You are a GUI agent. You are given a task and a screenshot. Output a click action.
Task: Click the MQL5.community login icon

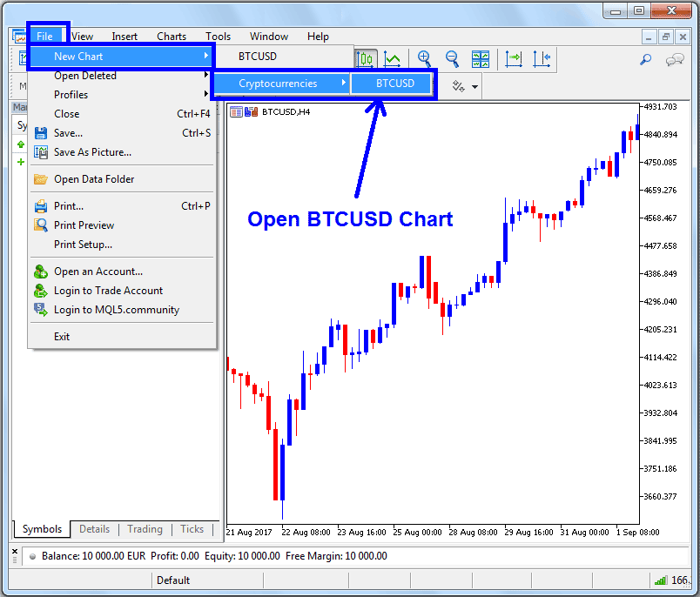(x=41, y=310)
